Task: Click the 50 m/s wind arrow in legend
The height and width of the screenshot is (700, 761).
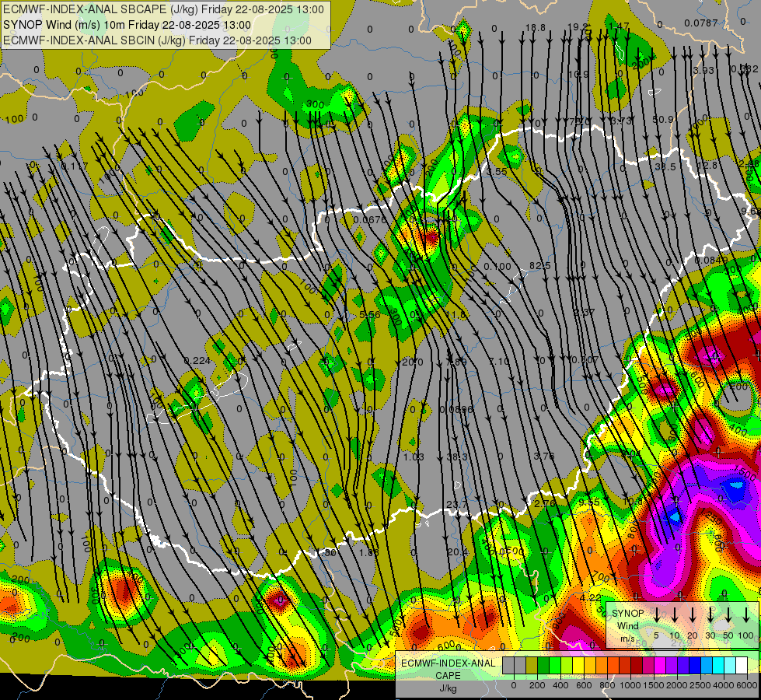Action: 728,614
